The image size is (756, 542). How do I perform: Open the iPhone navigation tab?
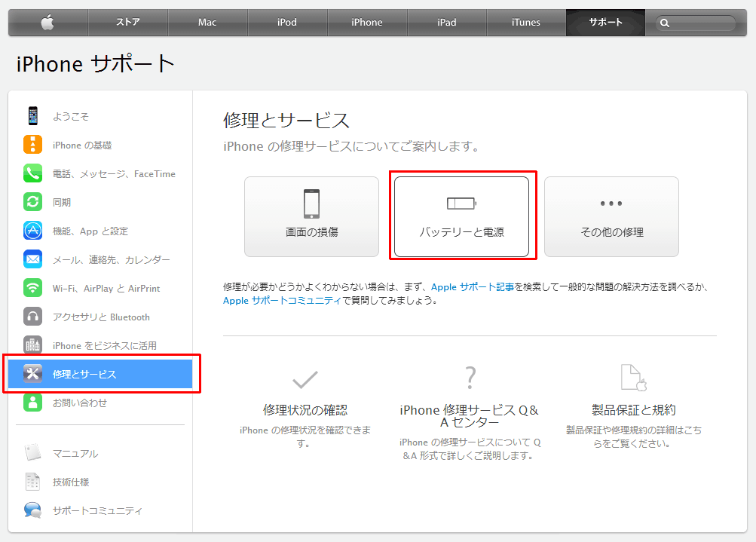[367, 22]
